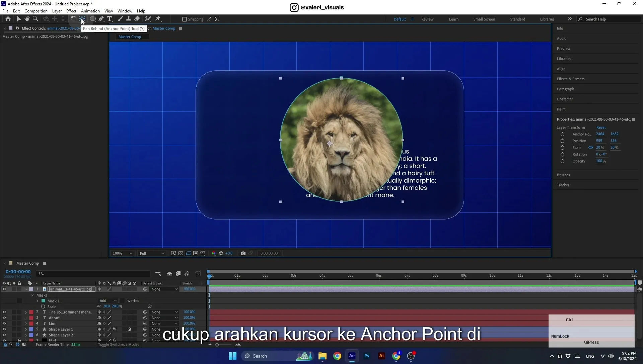
Task: Switch to Small Screen workspace
Action: (x=484, y=19)
